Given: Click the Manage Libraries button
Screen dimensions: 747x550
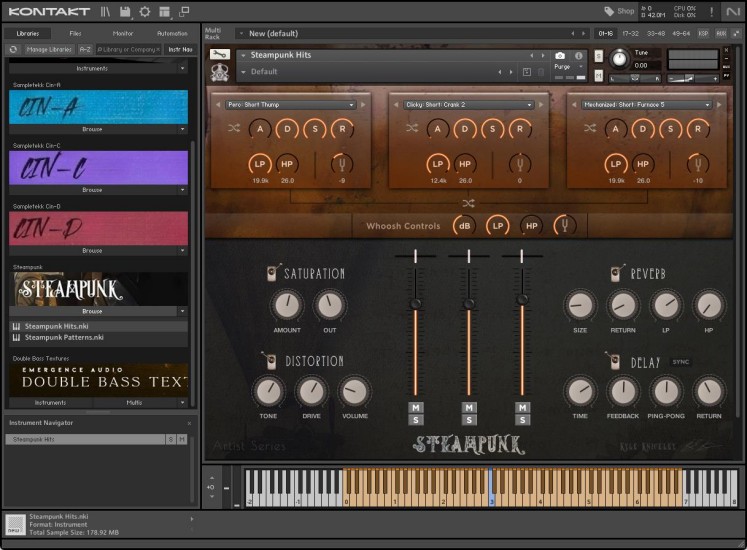Looking at the screenshot, I should pos(48,49).
